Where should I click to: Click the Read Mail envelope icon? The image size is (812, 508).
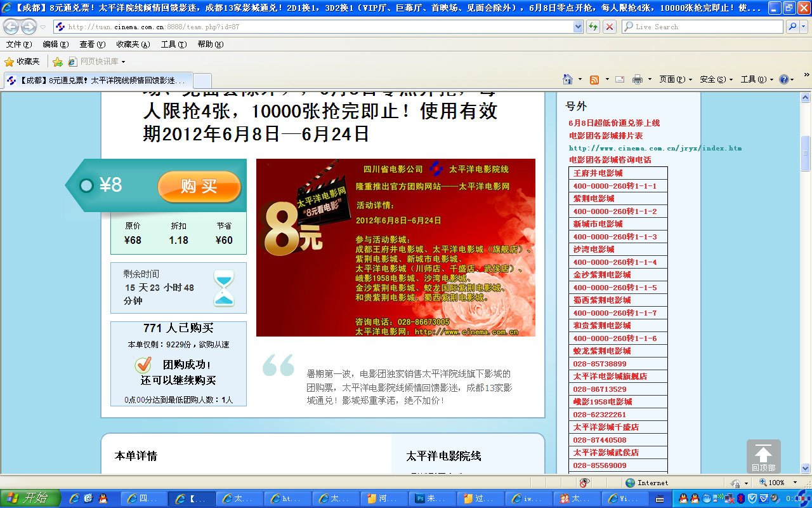tap(620, 79)
